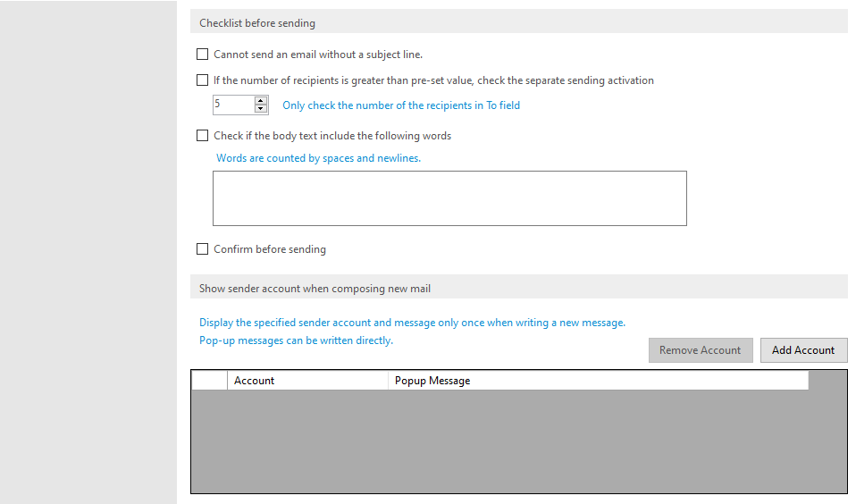Increase recipient count with spinner up arrow
This screenshot has width=856, height=504.
[x=261, y=100]
